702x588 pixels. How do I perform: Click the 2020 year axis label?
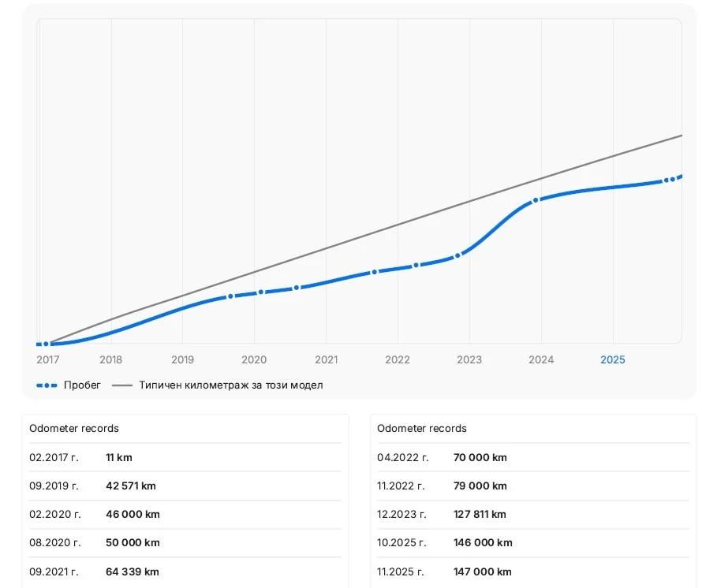(254, 360)
